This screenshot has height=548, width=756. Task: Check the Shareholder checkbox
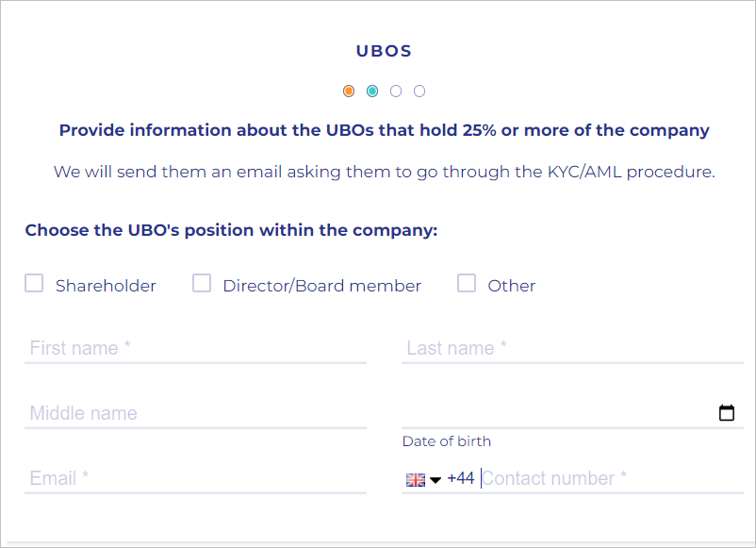click(x=34, y=284)
